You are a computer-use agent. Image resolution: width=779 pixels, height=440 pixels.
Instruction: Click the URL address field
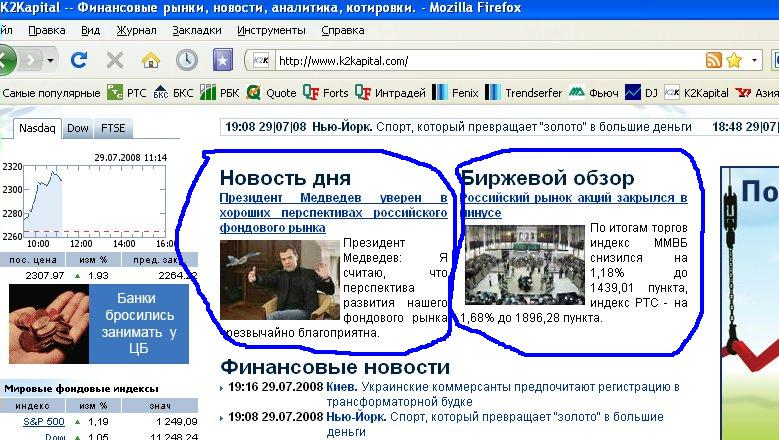point(480,61)
